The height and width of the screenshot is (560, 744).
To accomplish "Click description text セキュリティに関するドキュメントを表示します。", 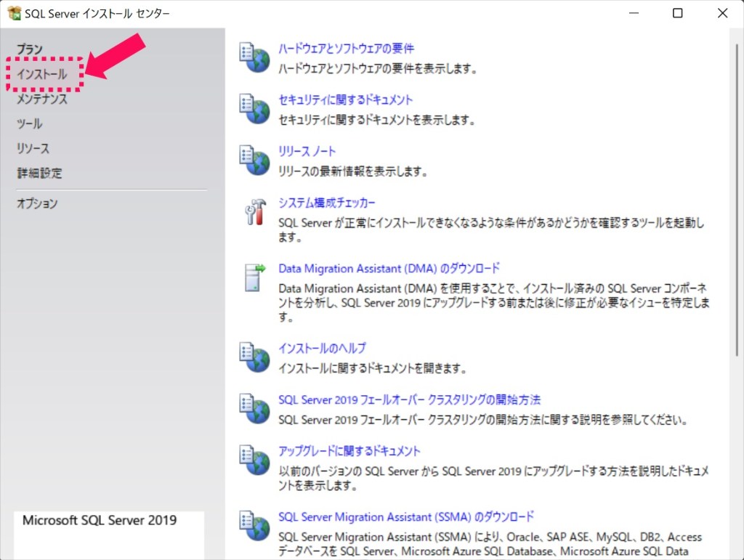I will (377, 120).
